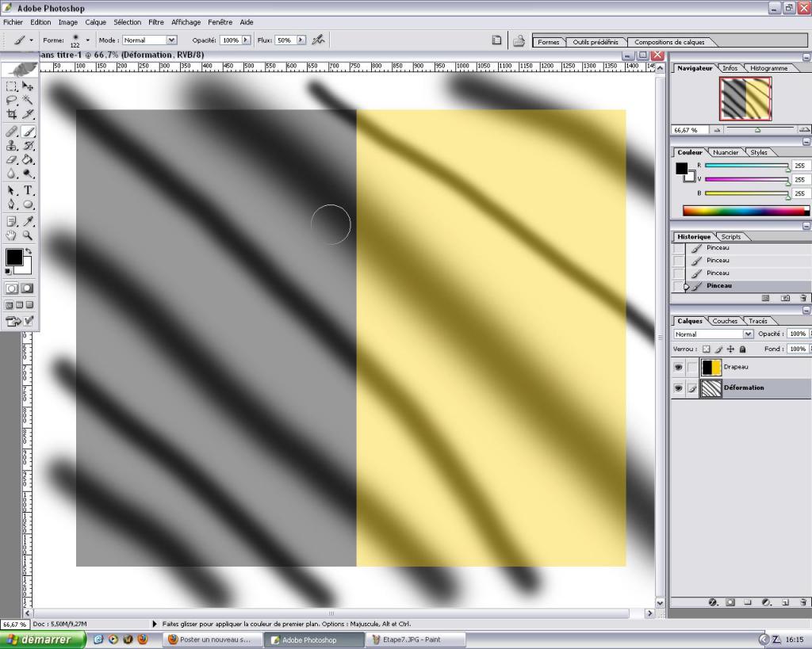
Task: Open the Calque menu
Action: [x=95, y=22]
